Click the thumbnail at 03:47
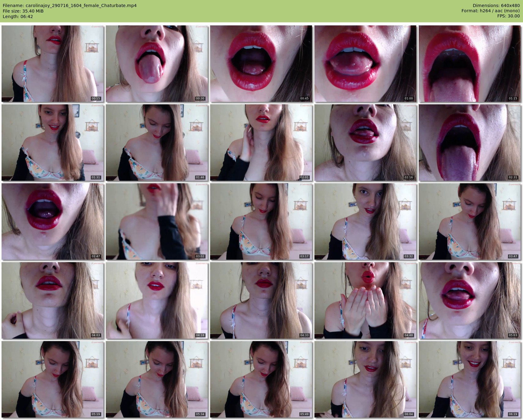 (470, 221)
